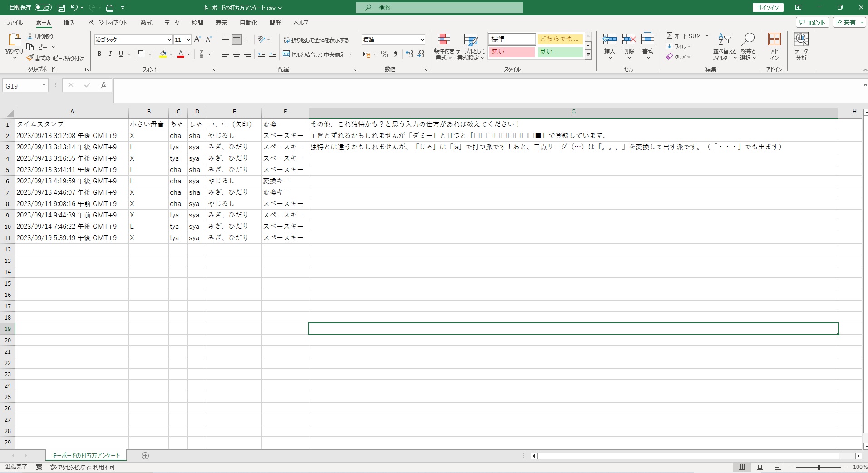Screen dimensions: 868x473
Task: Open Find & Select (検索と選択)
Action: coord(748,47)
